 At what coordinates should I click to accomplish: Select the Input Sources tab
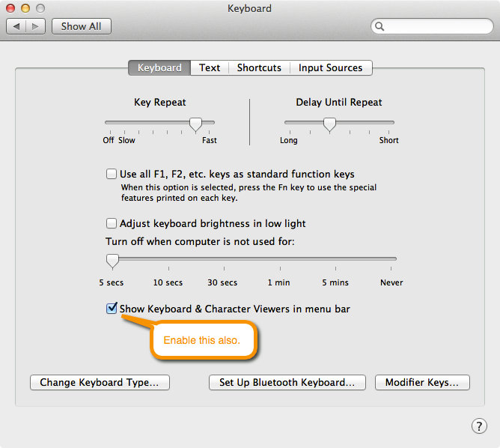point(330,67)
